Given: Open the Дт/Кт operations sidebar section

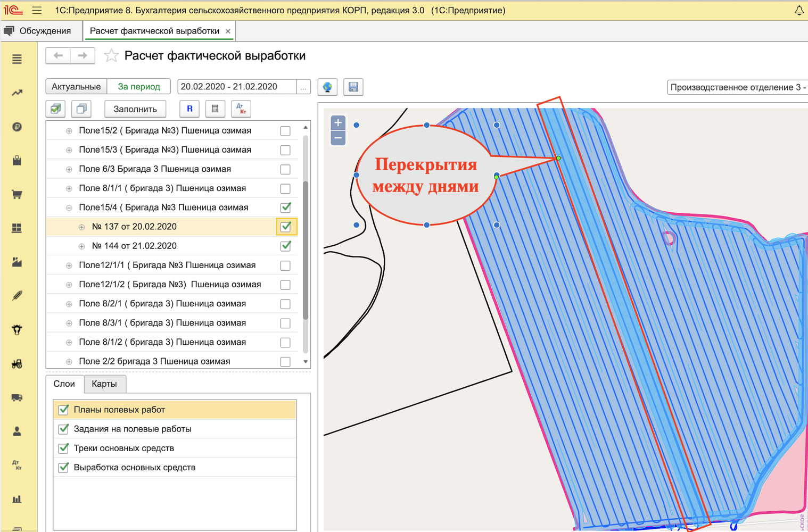Looking at the screenshot, I should 17,465.
